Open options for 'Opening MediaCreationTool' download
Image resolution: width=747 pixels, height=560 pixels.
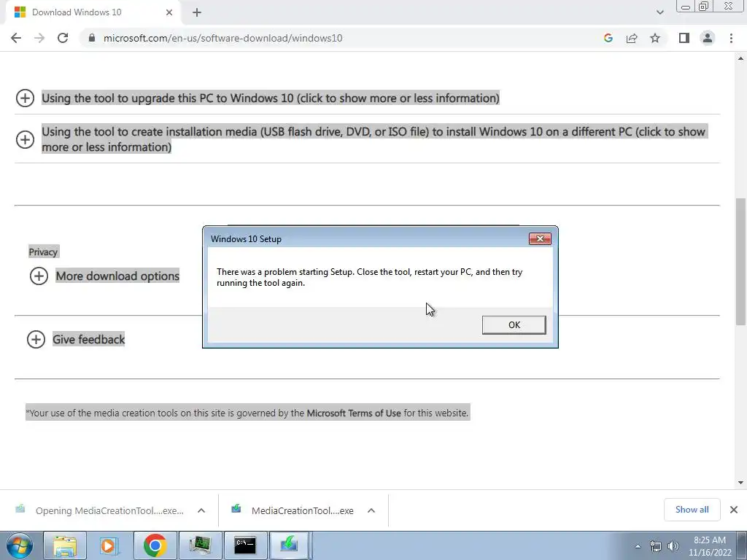[201, 510]
